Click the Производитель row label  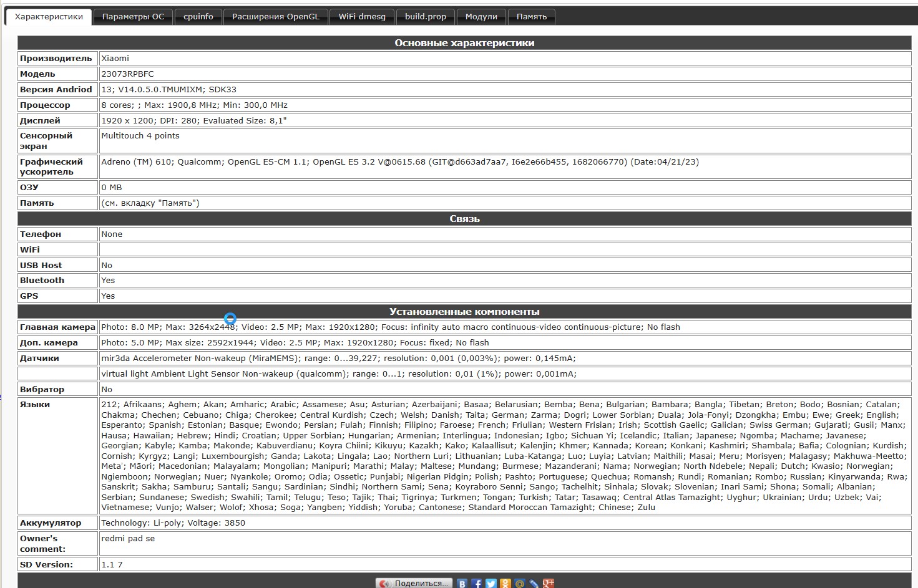tap(56, 58)
